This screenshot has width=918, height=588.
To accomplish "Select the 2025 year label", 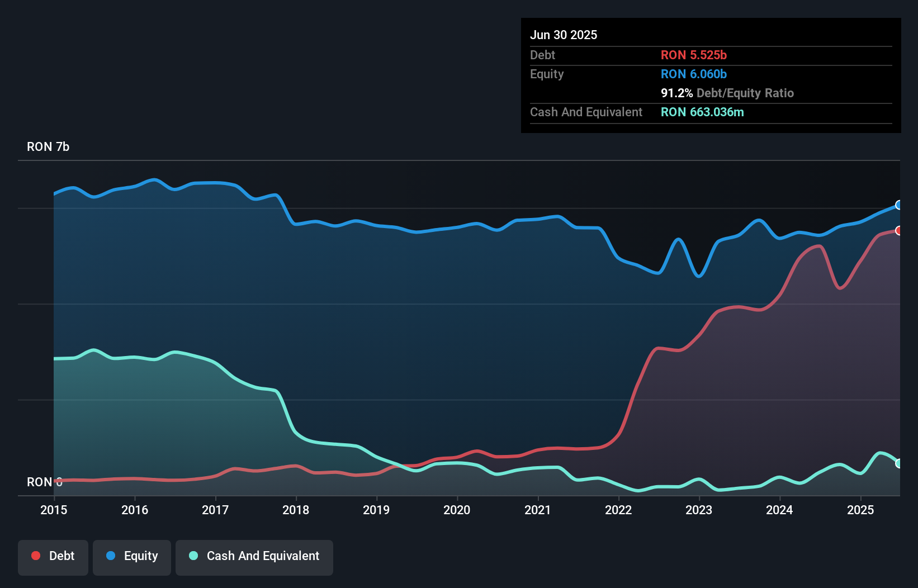I will coord(860,510).
